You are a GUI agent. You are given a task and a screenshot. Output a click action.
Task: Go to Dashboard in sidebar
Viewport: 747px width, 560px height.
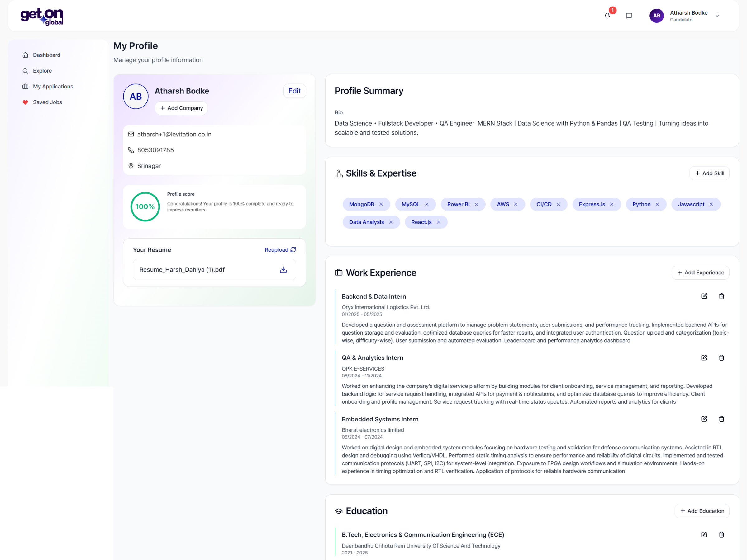pos(47,55)
